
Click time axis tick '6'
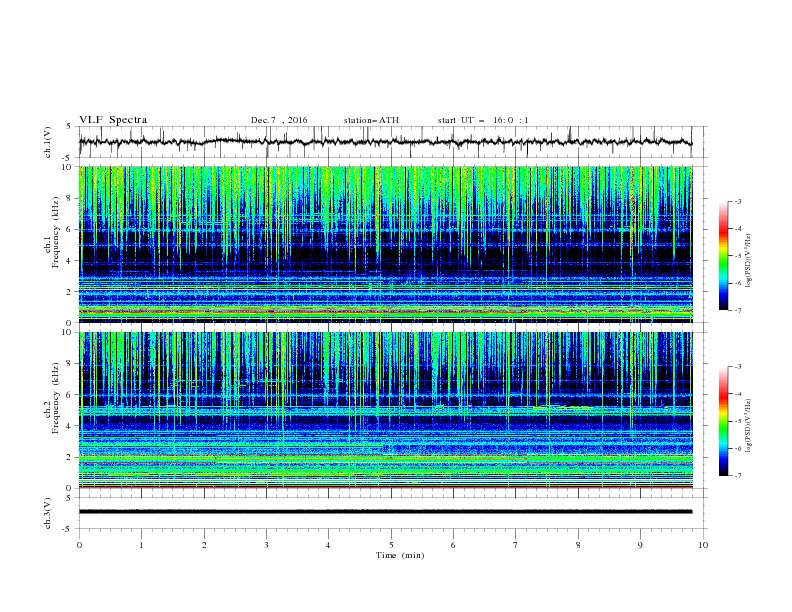coord(453,545)
